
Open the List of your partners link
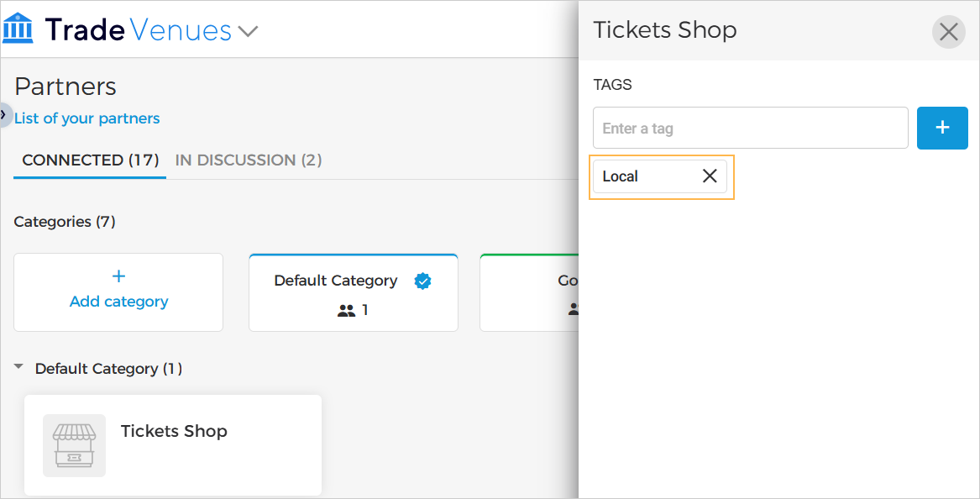click(86, 118)
